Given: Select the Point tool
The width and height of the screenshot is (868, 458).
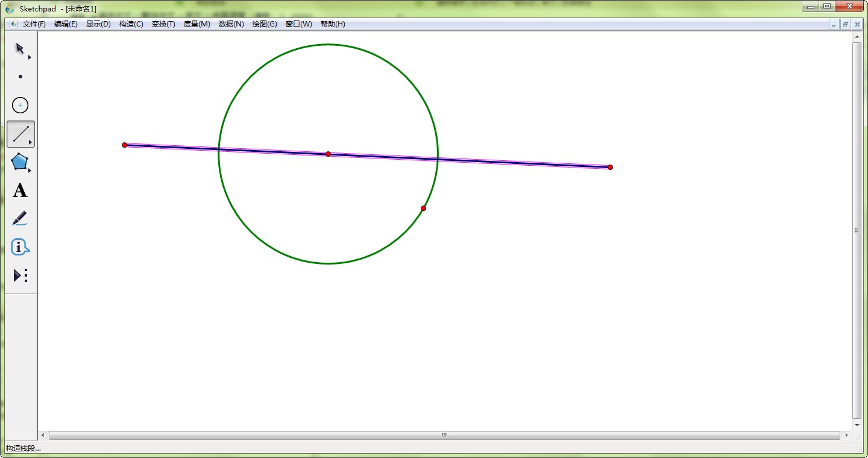Looking at the screenshot, I should [20, 77].
